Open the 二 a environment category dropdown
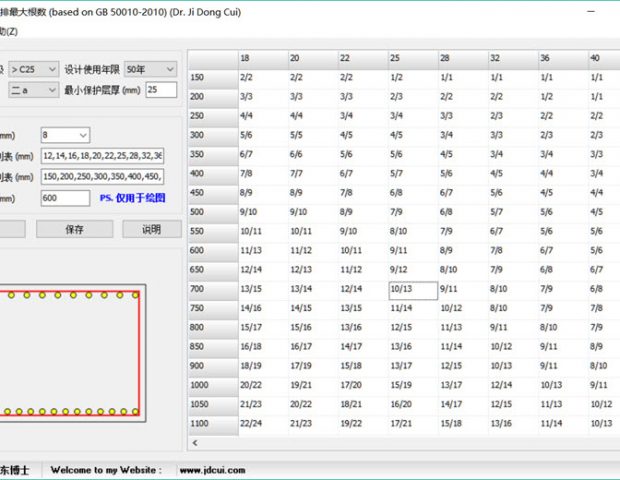Viewport: 620px width, 480px height. (x=32, y=90)
